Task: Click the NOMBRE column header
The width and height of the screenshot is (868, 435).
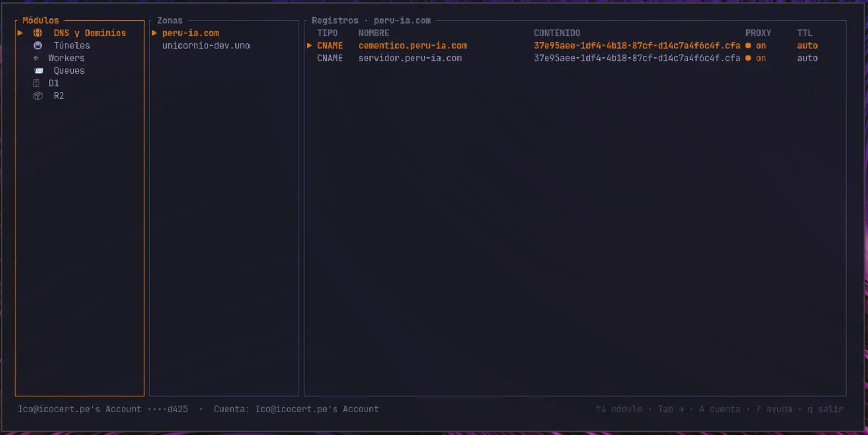Action: coord(374,33)
